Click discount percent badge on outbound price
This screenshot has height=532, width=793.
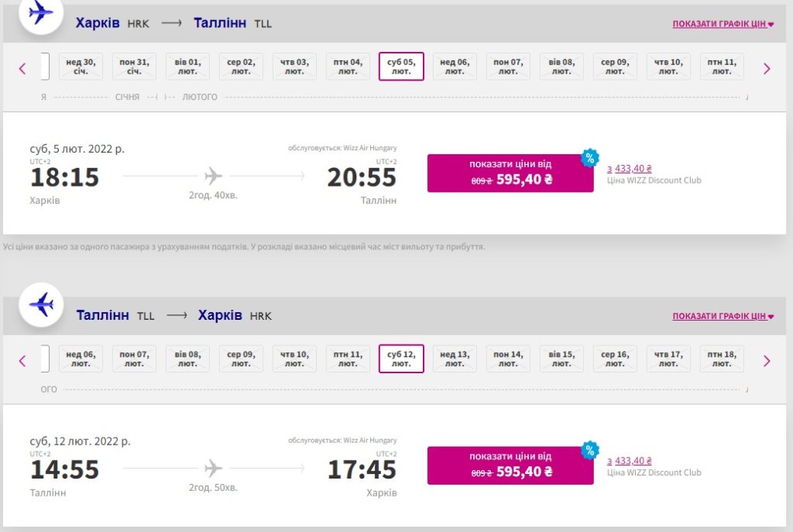click(x=590, y=158)
